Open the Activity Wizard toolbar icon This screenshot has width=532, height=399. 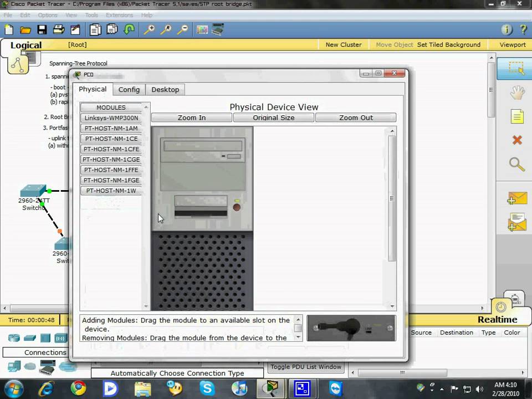click(75, 30)
